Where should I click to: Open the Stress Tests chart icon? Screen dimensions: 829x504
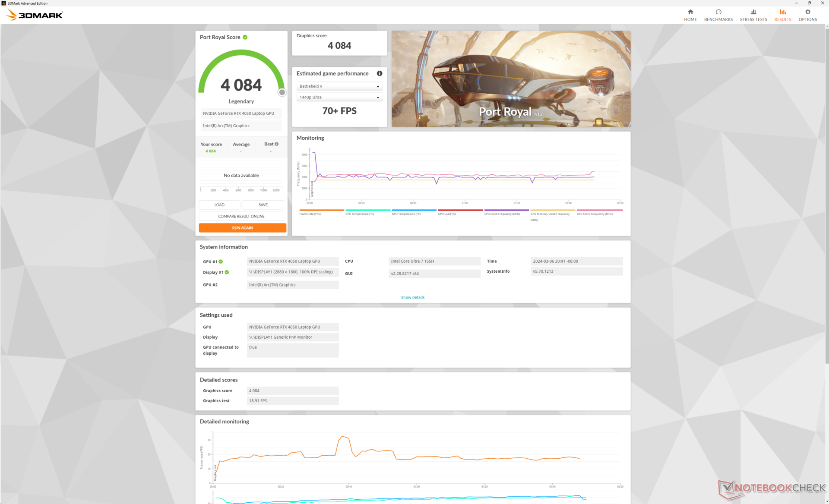pos(753,12)
